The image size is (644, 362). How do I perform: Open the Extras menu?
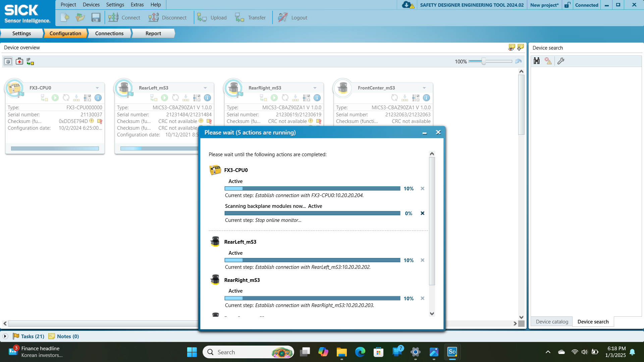click(x=137, y=5)
